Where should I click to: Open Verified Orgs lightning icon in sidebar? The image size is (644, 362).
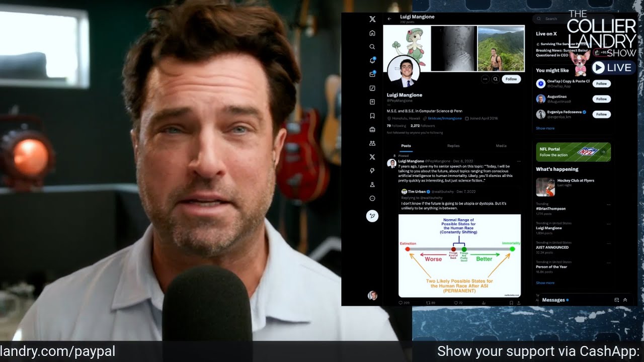coord(372,171)
